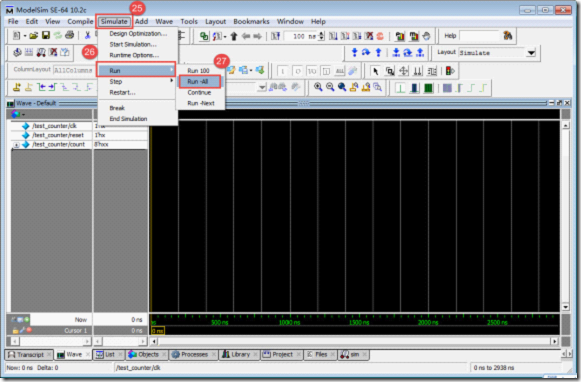This screenshot has height=382, width=581.
Task: Increase run length with stepper arrow
Action: coord(321,34)
